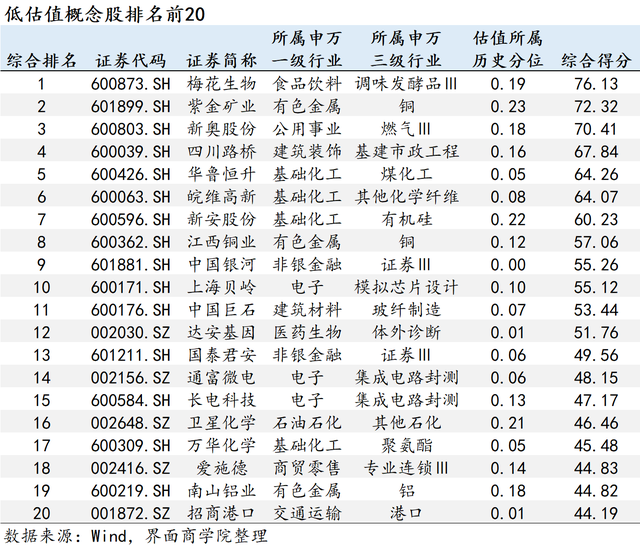
Task: Click score value 44.82
Action: (x=596, y=491)
